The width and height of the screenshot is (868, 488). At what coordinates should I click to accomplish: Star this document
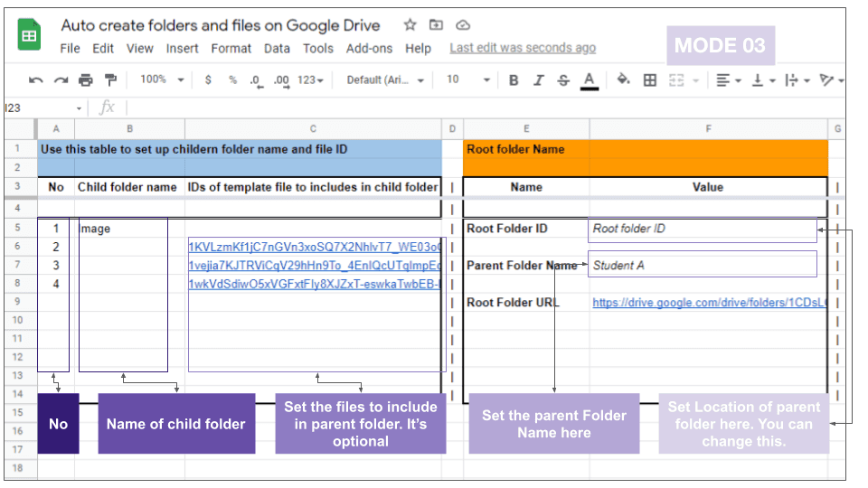click(x=410, y=25)
